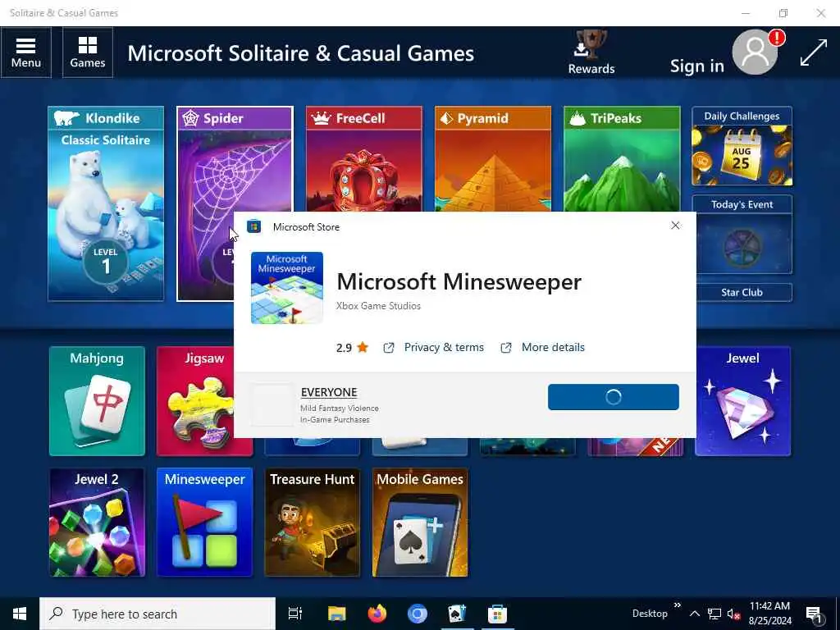Toggle full screen with diagonal arrows icon
Image resolution: width=840 pixels, height=630 pixels.
(813, 52)
